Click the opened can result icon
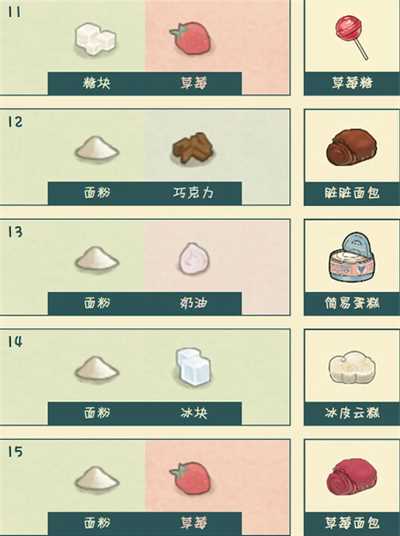The image size is (400, 536). [x=352, y=257]
